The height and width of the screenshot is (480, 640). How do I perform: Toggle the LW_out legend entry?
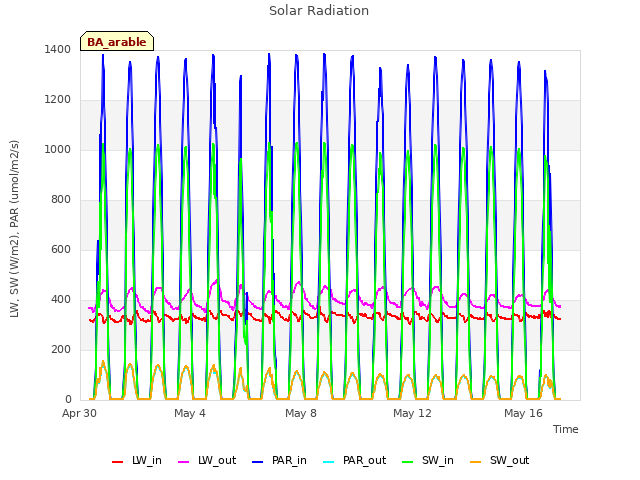[207, 460]
